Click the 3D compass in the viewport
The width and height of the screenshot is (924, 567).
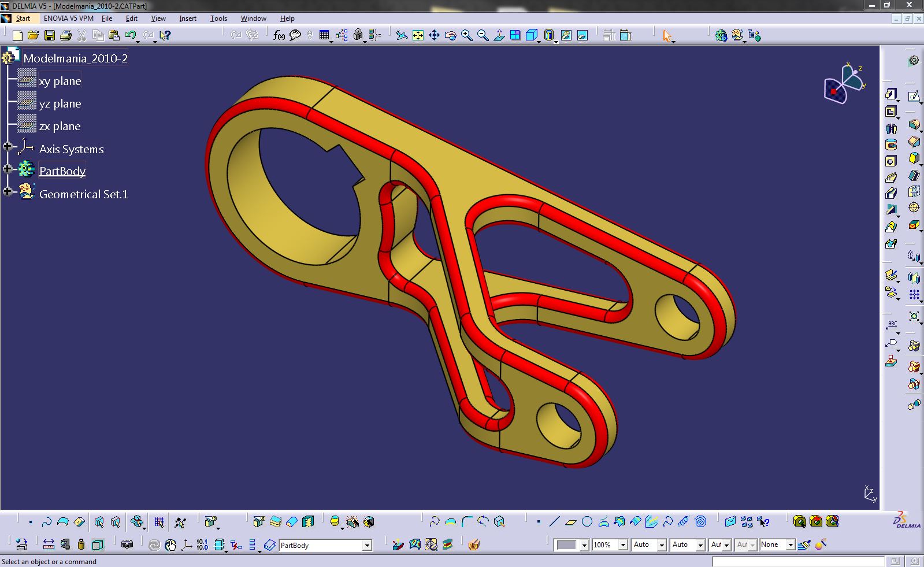pyautogui.click(x=845, y=84)
